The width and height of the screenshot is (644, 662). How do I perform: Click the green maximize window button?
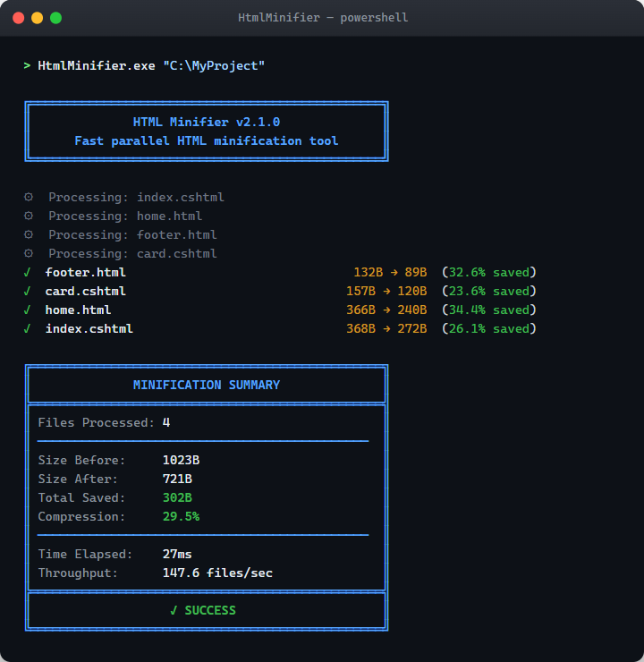tap(55, 18)
